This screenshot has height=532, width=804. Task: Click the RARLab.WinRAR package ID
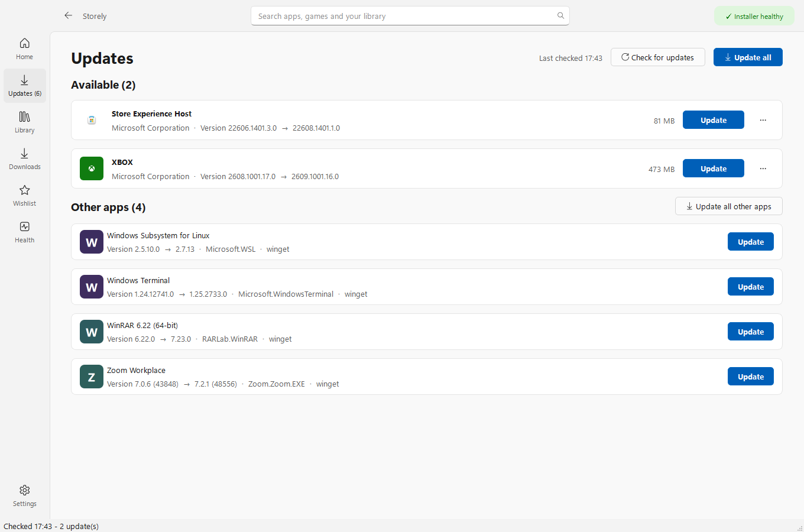230,339
